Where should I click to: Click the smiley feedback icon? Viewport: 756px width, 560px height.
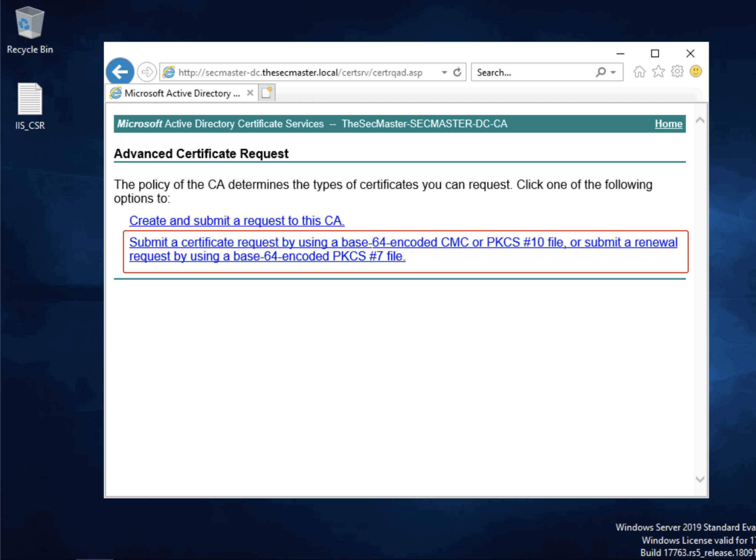pyautogui.click(x=696, y=71)
